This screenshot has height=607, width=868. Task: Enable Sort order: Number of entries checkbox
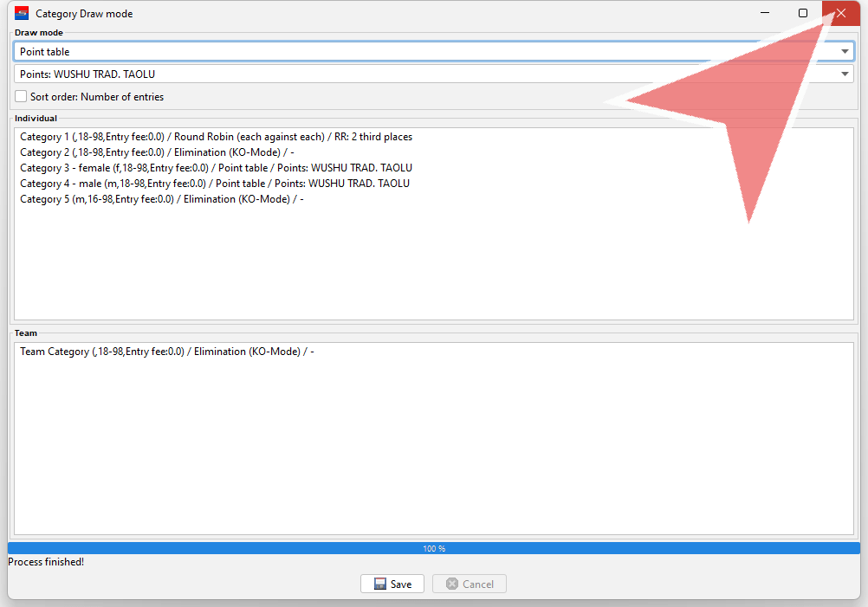[21, 97]
